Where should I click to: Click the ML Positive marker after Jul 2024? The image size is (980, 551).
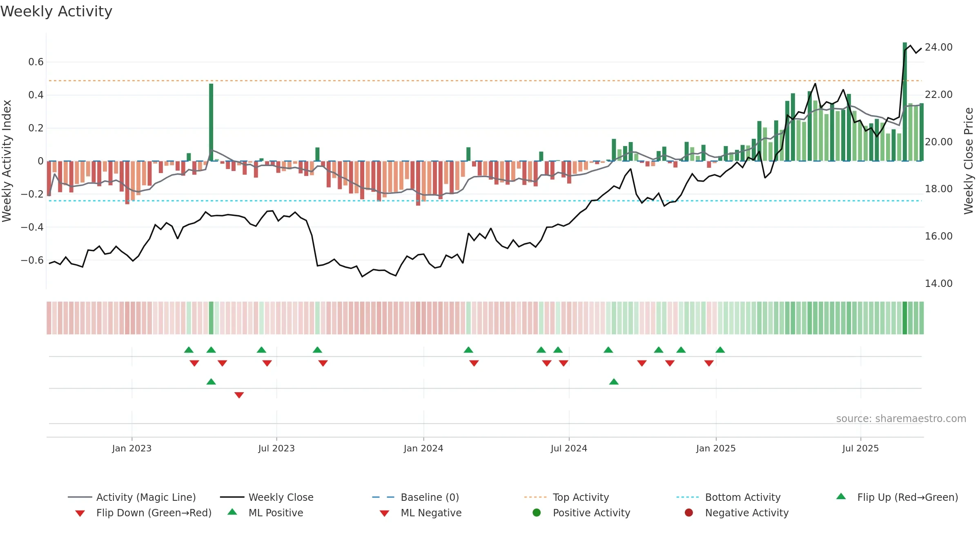614,382
